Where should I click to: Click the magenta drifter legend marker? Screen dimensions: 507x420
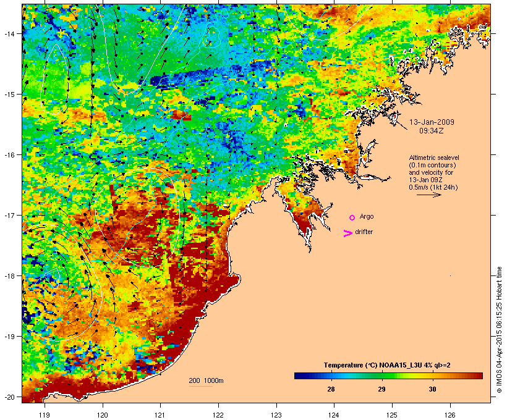pyautogui.click(x=348, y=233)
